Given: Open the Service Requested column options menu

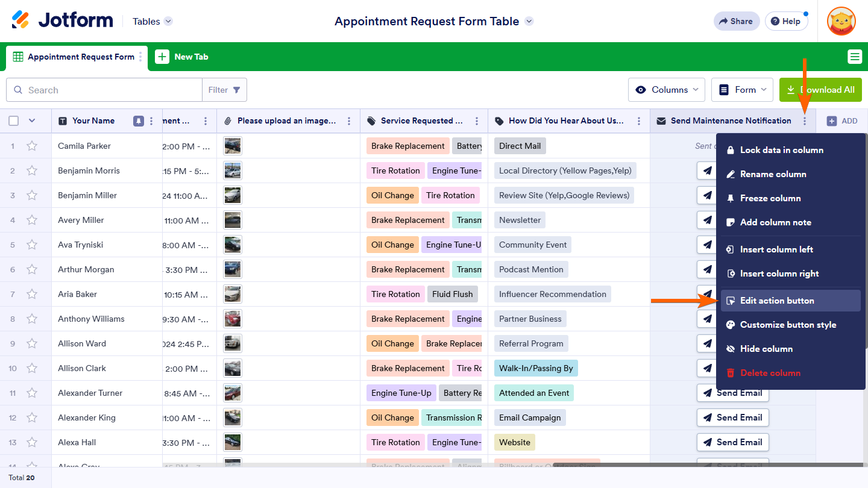Looking at the screenshot, I should pyautogui.click(x=477, y=121).
